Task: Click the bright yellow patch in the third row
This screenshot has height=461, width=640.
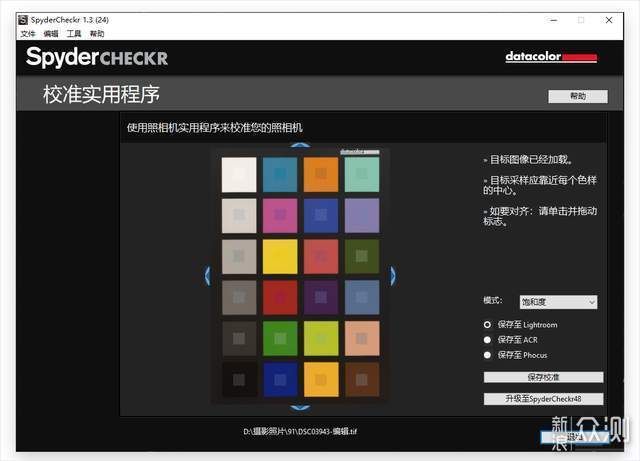Action: (280, 256)
